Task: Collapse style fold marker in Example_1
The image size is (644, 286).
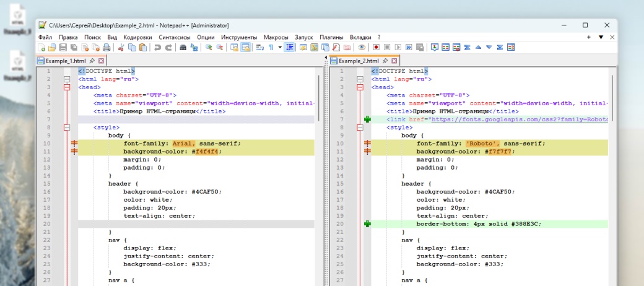Action: click(x=67, y=128)
